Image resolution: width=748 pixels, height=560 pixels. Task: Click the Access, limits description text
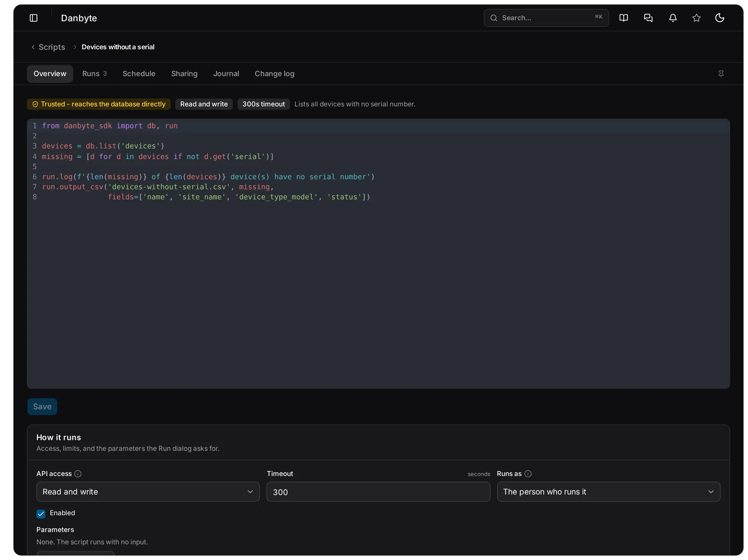pos(128,448)
